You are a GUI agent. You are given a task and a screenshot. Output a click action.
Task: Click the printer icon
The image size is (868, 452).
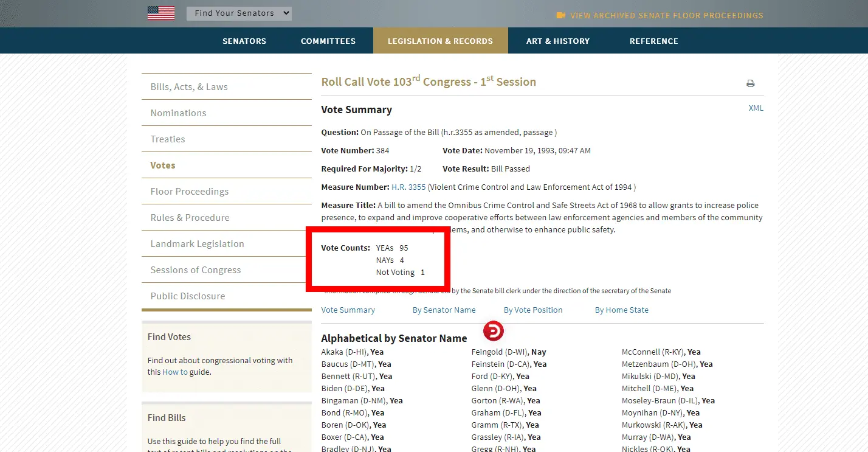(x=751, y=83)
